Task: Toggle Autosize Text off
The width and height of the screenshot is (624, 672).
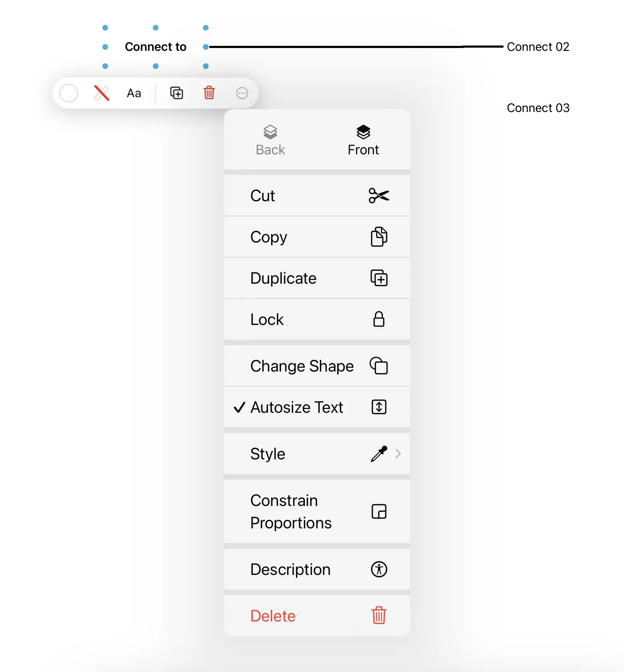Action: pyautogui.click(x=316, y=407)
